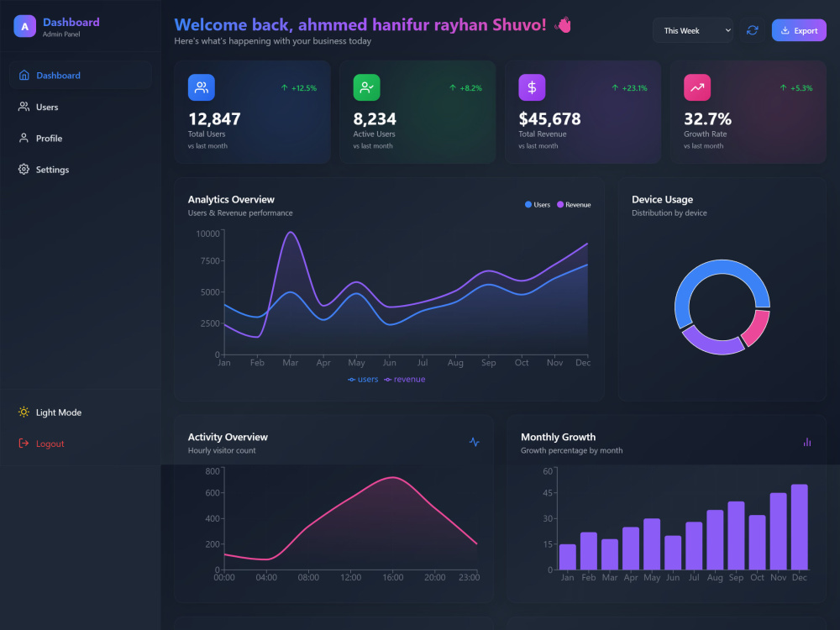Export the dashboard report
This screenshot has height=630, width=840.
coord(799,30)
